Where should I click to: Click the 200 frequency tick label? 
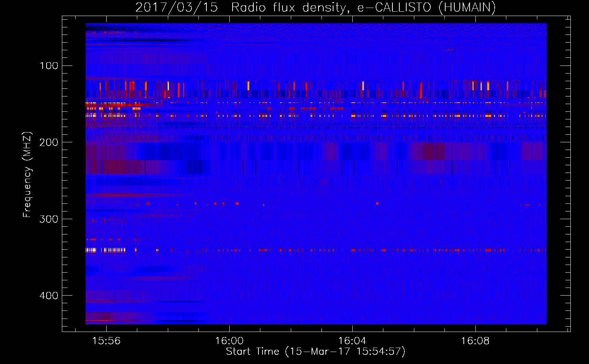point(49,142)
